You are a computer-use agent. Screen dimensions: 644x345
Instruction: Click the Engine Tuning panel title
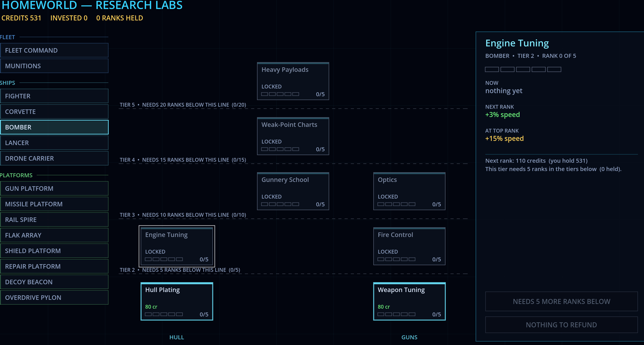tap(517, 43)
